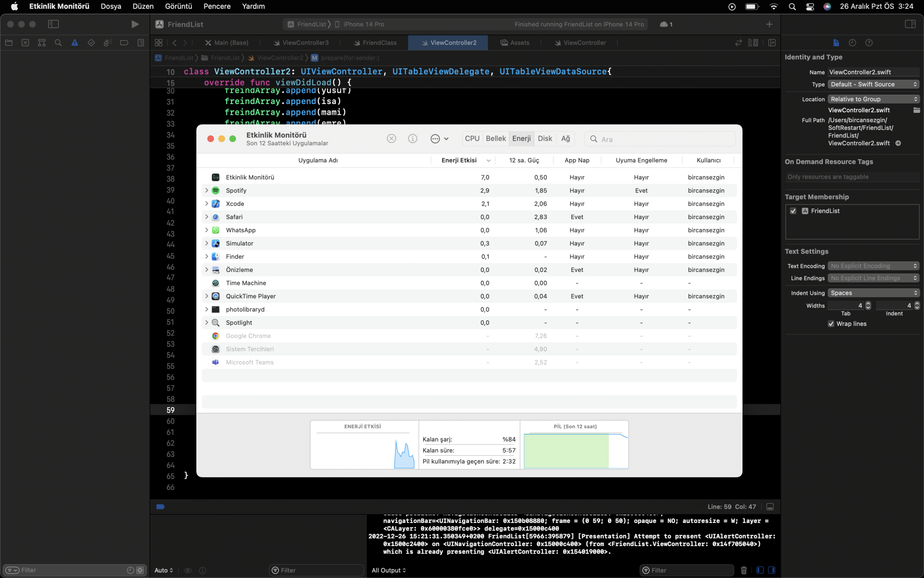Expand the Safari process row
The height and width of the screenshot is (578, 924).
[x=207, y=217]
